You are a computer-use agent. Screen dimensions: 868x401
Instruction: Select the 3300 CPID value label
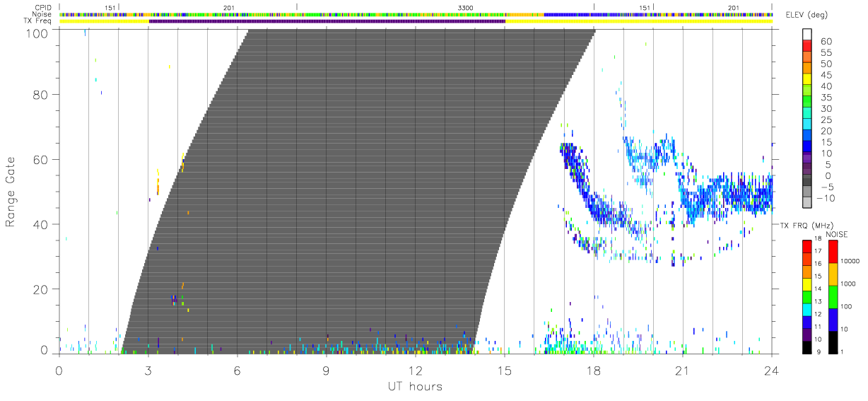pyautogui.click(x=465, y=7)
